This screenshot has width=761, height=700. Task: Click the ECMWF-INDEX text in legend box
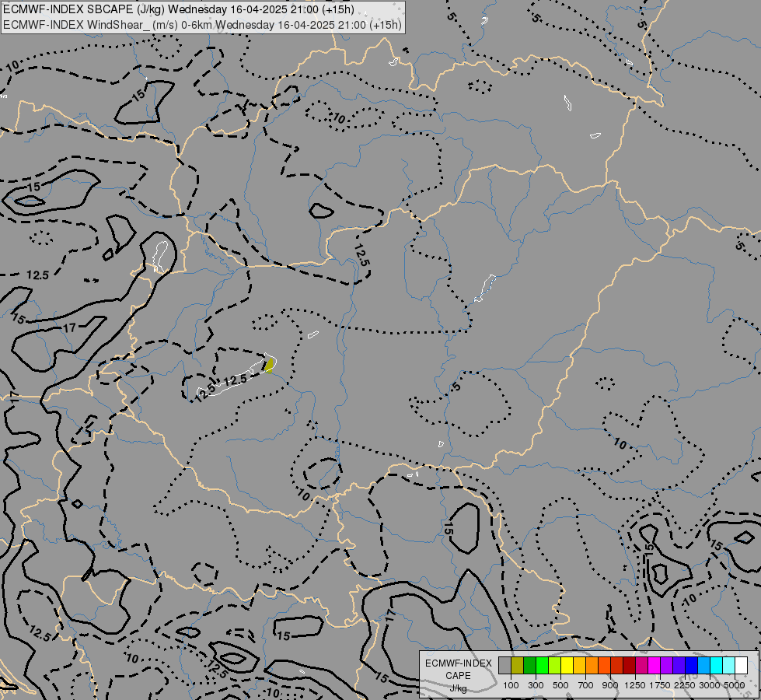tap(459, 663)
